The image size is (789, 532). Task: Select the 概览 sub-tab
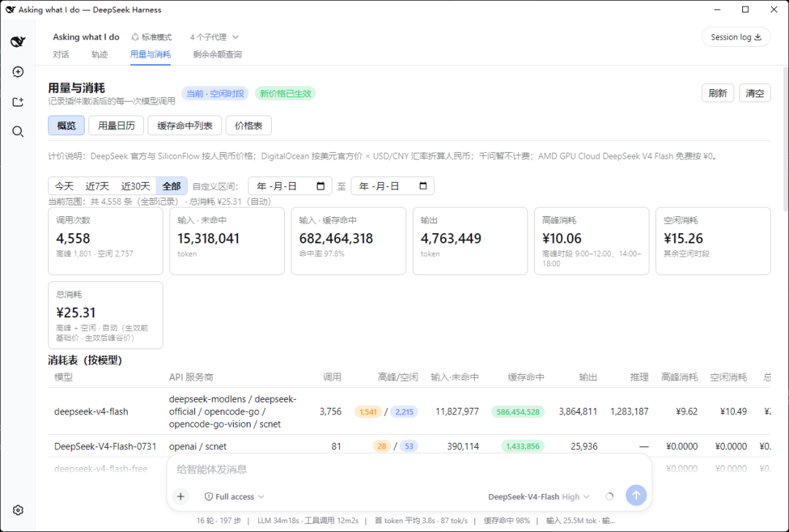coord(66,126)
